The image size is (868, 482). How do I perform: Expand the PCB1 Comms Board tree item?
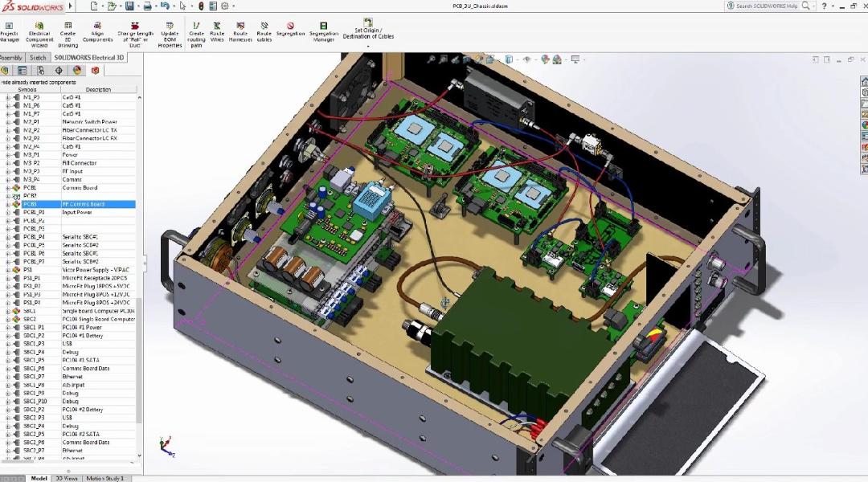pos(8,188)
